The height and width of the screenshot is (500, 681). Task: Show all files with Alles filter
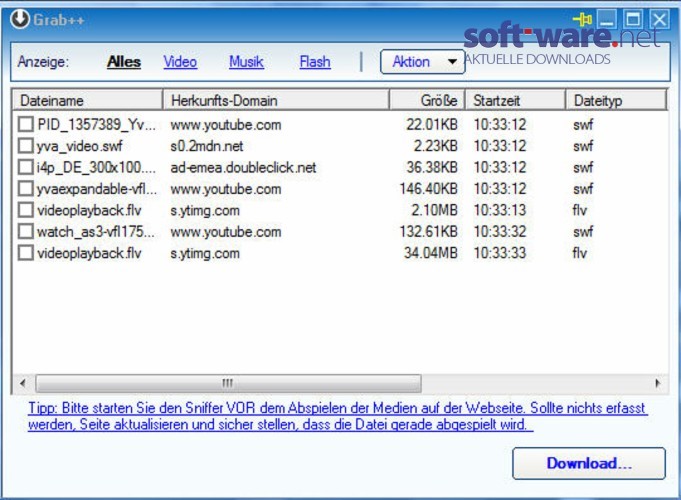[x=124, y=62]
